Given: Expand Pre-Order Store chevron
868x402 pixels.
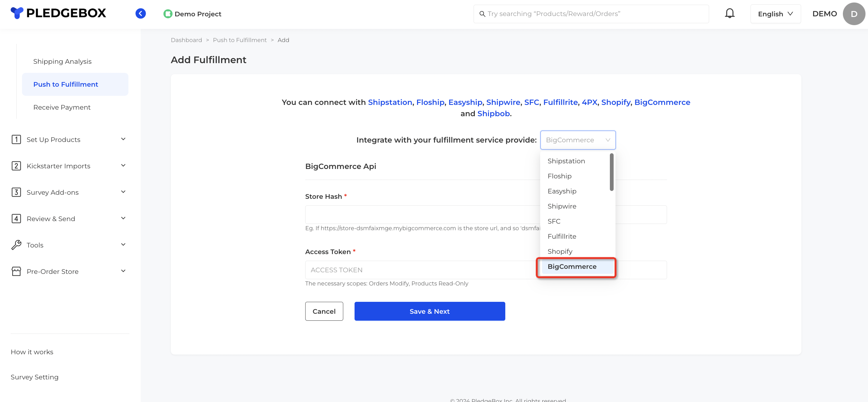Looking at the screenshot, I should (123, 271).
